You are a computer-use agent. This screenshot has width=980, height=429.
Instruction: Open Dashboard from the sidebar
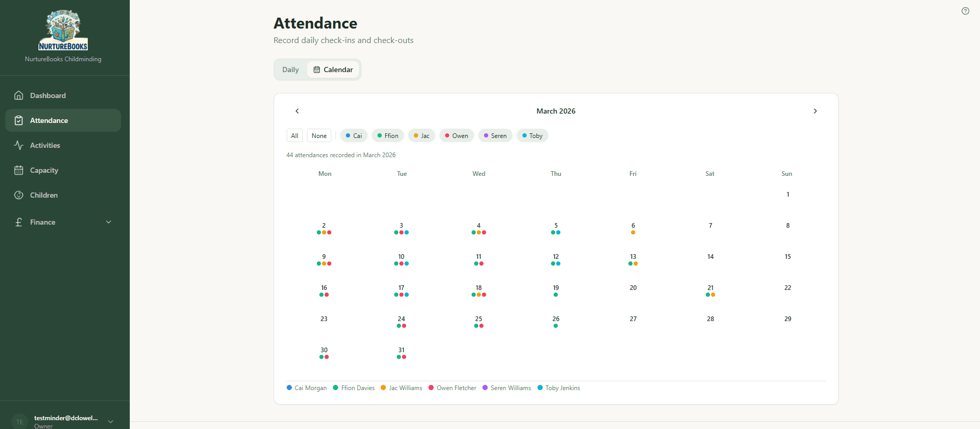click(63, 95)
